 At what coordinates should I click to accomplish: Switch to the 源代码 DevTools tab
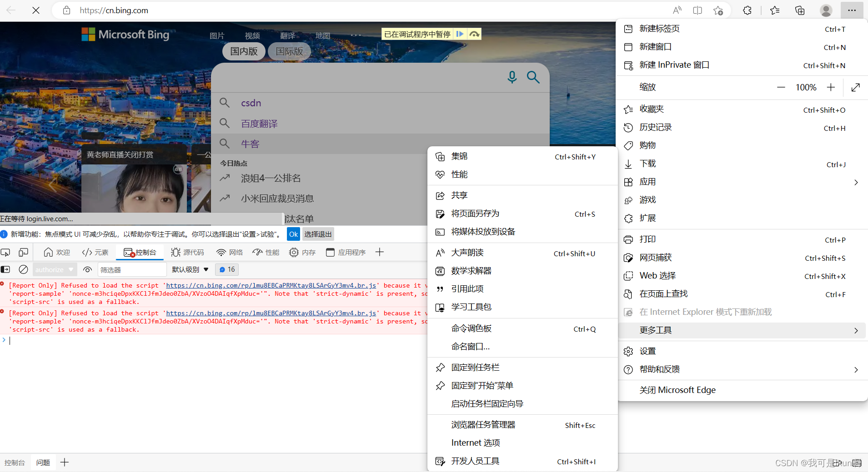click(x=187, y=252)
